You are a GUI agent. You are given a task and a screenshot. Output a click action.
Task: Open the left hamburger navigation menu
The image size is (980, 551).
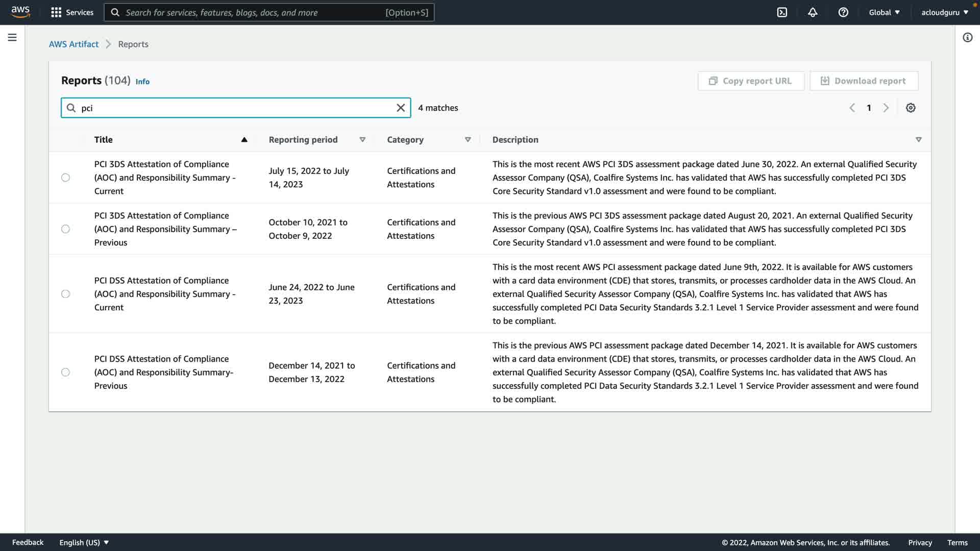(x=12, y=37)
